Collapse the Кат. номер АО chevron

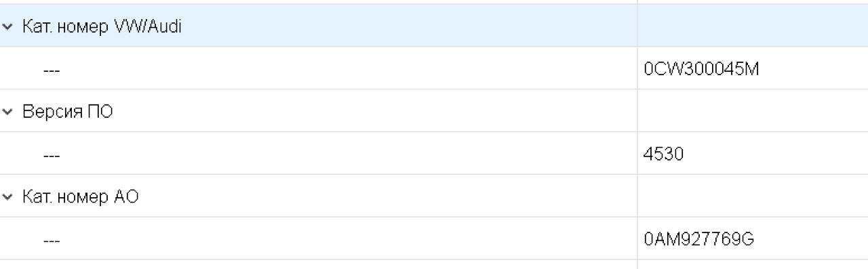(7, 198)
